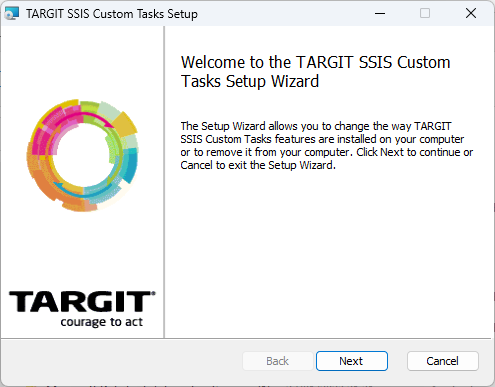This screenshot has width=495, height=387.
Task: Click the Next button
Action: tap(352, 361)
